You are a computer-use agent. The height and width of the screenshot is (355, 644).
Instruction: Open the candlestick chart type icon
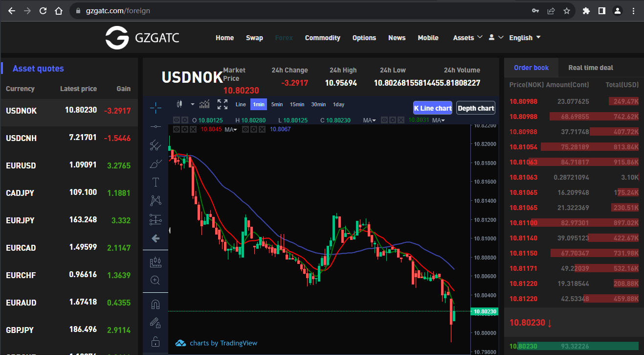pos(179,104)
